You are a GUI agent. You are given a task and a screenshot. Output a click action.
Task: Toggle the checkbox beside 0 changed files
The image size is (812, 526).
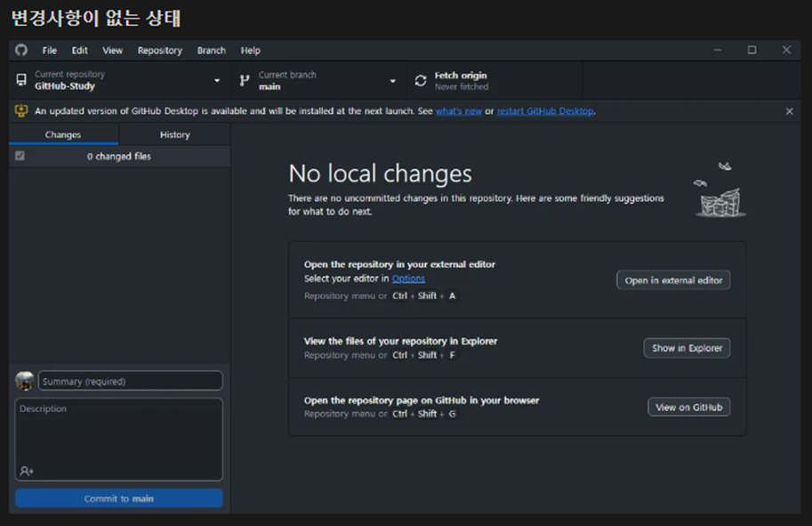coord(20,156)
